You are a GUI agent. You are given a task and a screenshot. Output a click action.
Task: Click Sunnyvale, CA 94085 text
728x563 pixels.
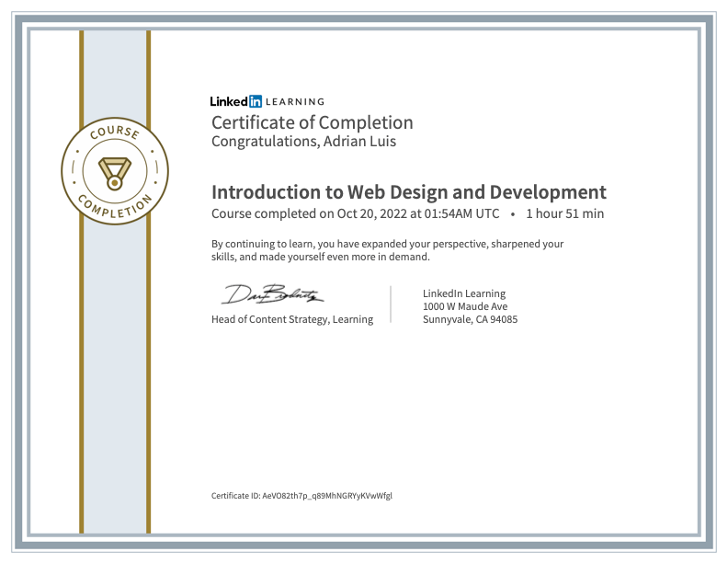click(x=470, y=319)
